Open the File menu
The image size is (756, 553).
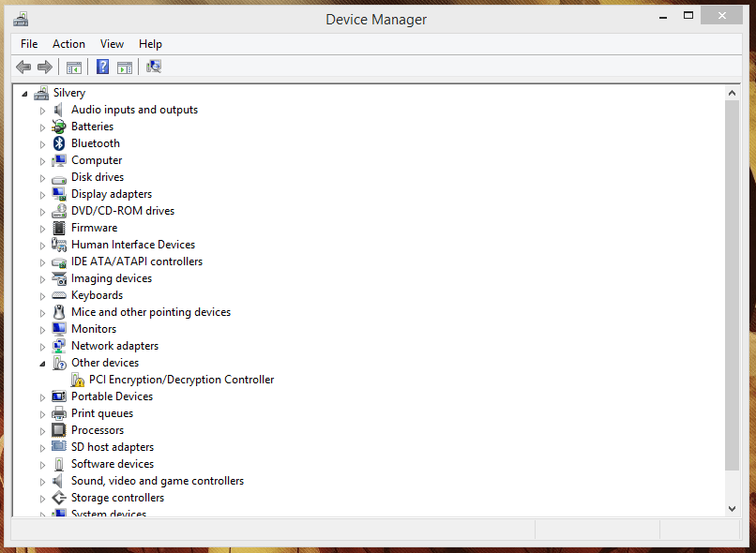tap(29, 44)
